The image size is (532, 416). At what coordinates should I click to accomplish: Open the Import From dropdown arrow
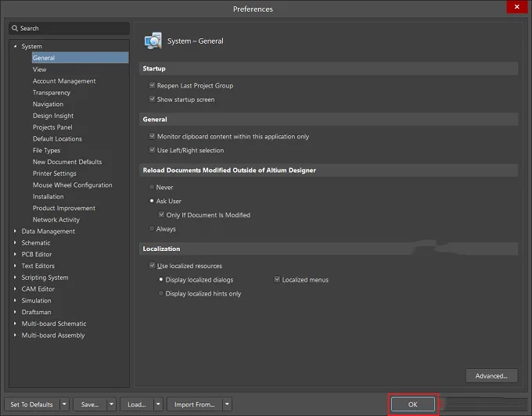click(x=228, y=404)
